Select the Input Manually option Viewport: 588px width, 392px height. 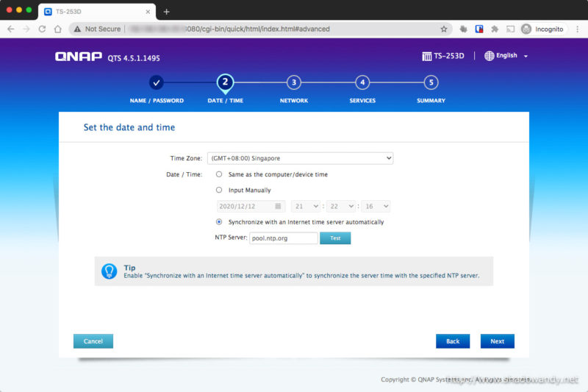tap(219, 190)
